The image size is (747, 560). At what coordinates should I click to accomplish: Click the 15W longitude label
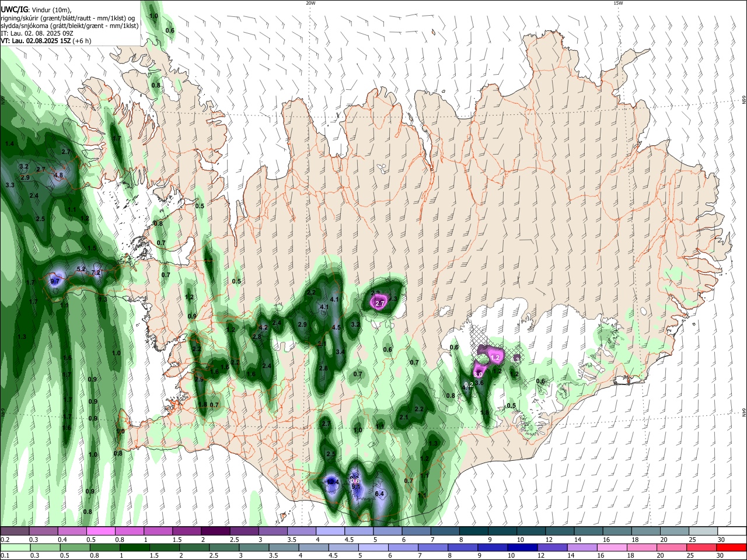click(617, 3)
